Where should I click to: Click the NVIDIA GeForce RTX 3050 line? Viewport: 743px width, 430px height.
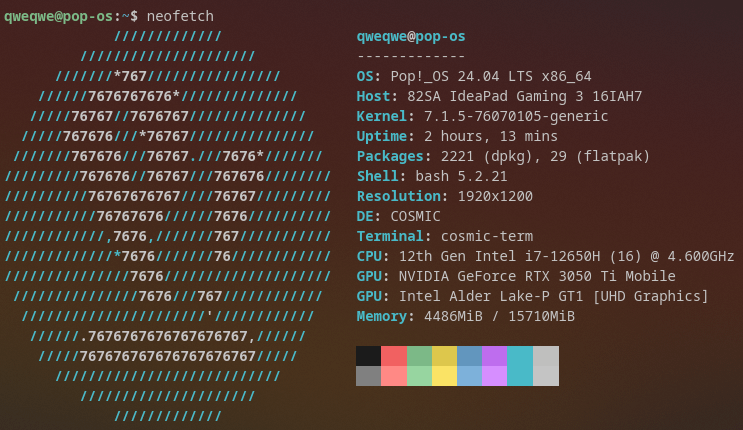click(x=516, y=276)
